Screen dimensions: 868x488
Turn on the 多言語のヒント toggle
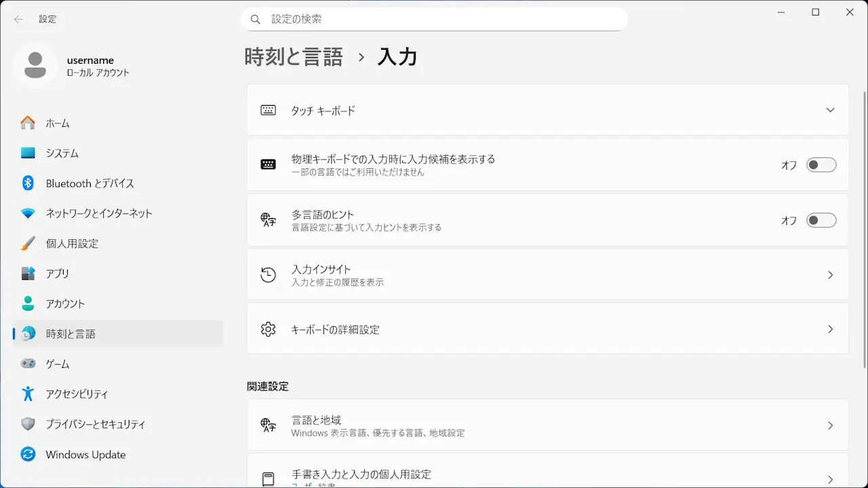coord(821,220)
